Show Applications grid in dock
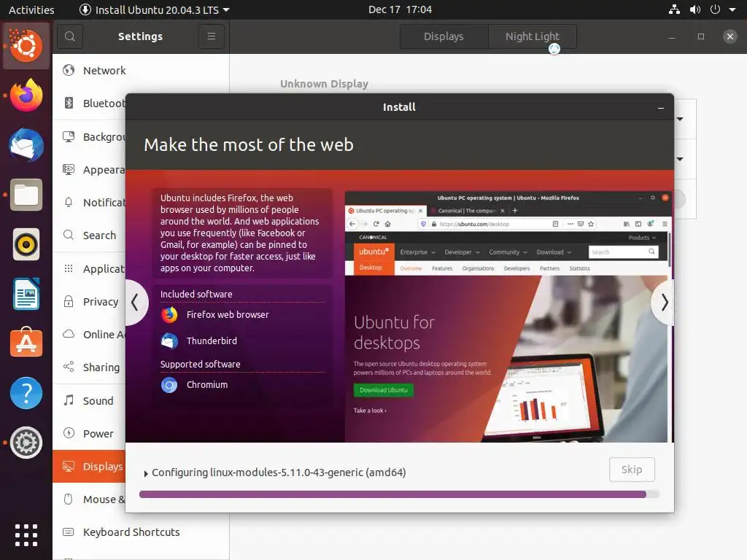This screenshot has height=560, width=747. pyautogui.click(x=26, y=534)
